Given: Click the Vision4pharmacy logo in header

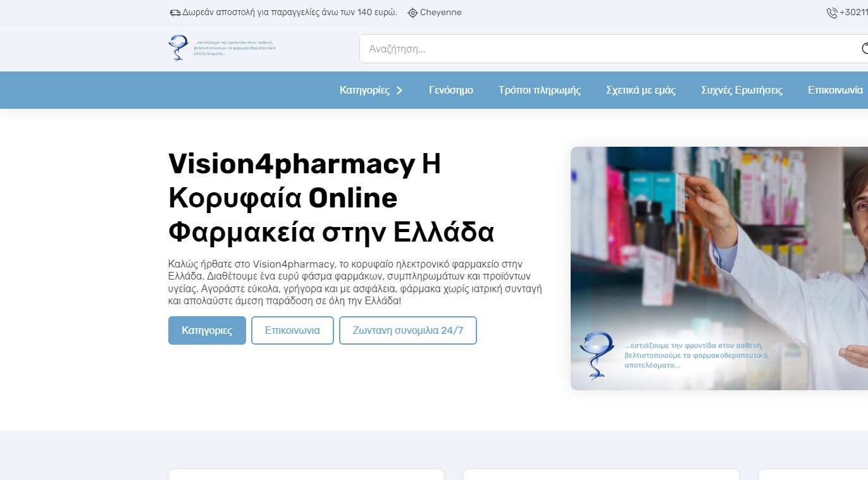Looking at the screenshot, I should tap(222, 48).
